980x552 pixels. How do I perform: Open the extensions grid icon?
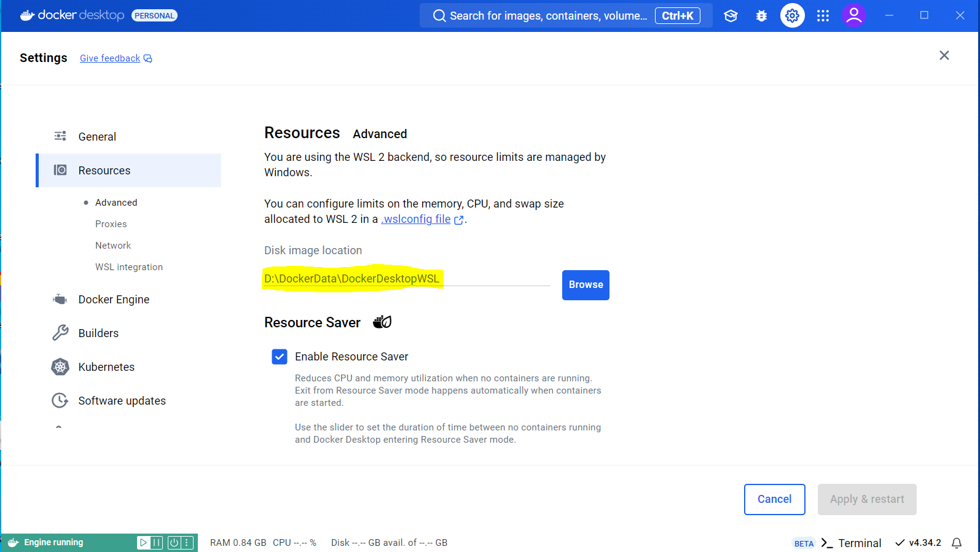coord(823,16)
